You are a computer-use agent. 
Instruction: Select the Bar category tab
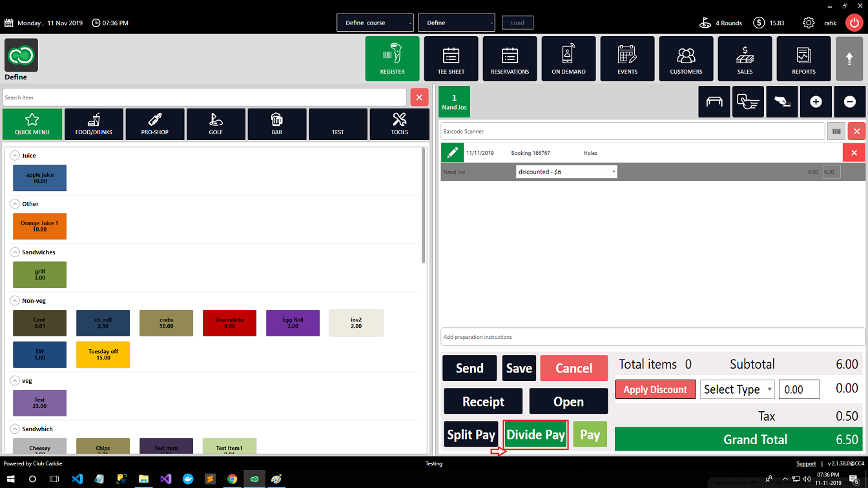[x=276, y=124]
